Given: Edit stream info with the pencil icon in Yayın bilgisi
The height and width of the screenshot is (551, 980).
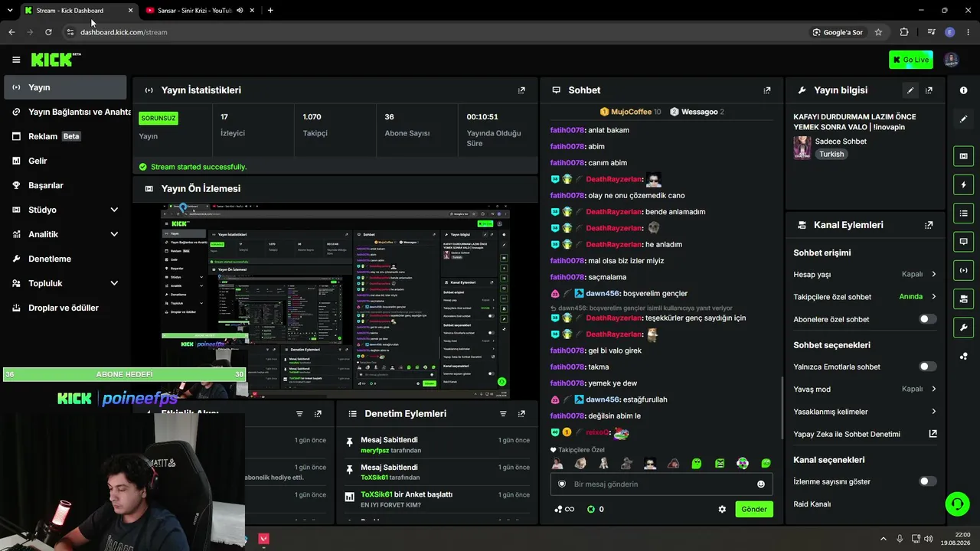Looking at the screenshot, I should coord(910,90).
